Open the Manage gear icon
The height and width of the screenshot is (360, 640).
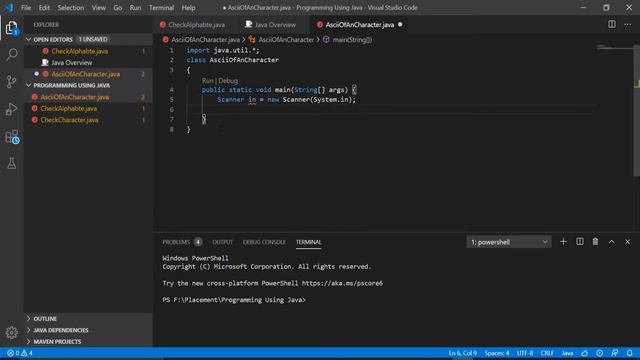pyautogui.click(x=11, y=333)
